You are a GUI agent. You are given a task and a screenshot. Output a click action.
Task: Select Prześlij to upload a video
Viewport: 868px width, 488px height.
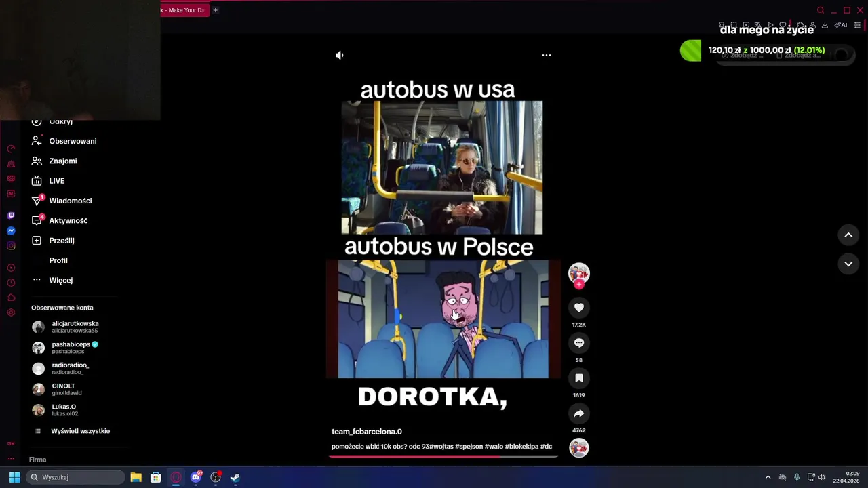point(53,241)
